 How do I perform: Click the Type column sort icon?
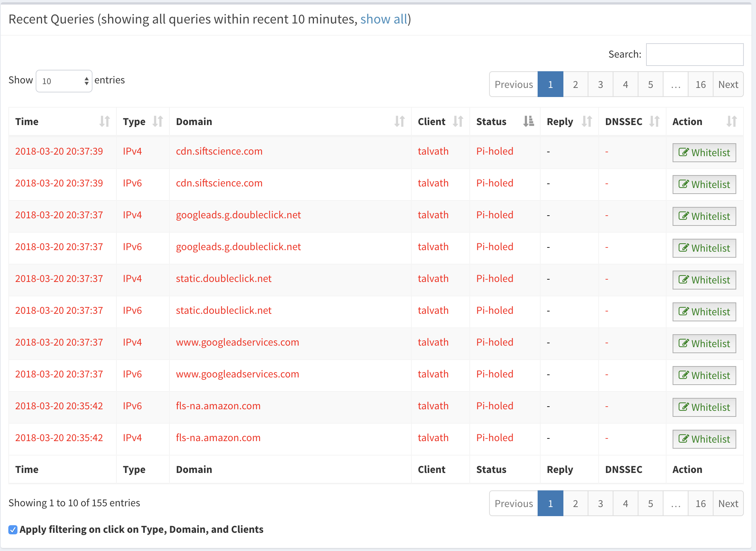click(x=158, y=121)
